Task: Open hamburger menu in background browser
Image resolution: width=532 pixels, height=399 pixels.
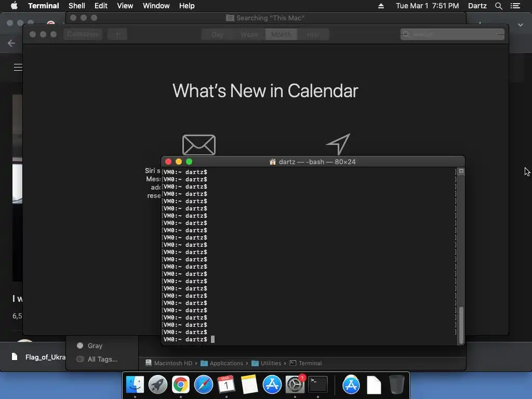Action: point(18,67)
